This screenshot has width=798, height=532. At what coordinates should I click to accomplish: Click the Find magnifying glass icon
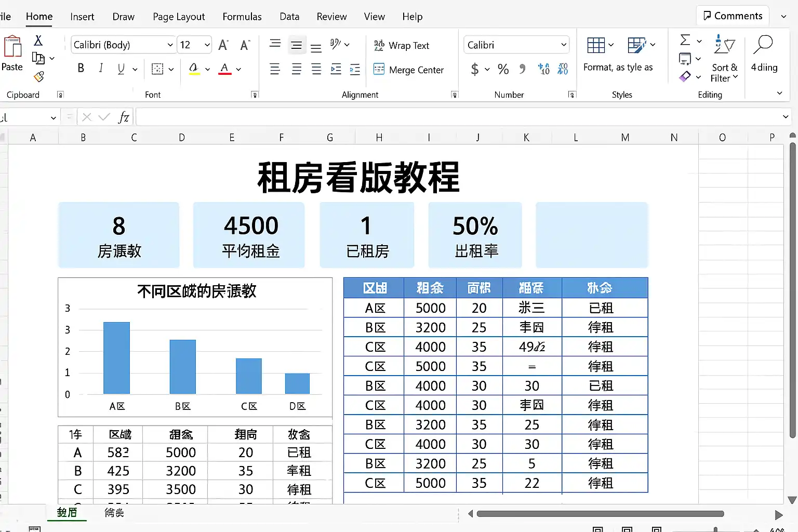pos(763,46)
